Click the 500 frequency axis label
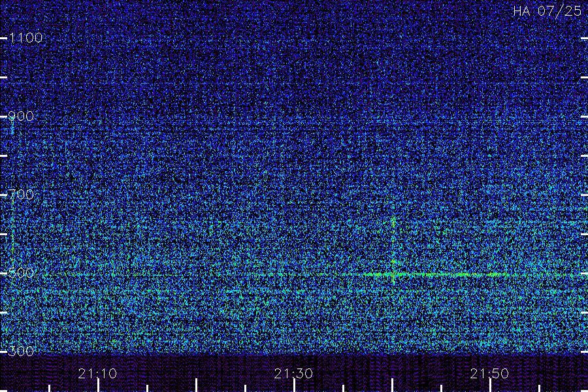 click(21, 272)
